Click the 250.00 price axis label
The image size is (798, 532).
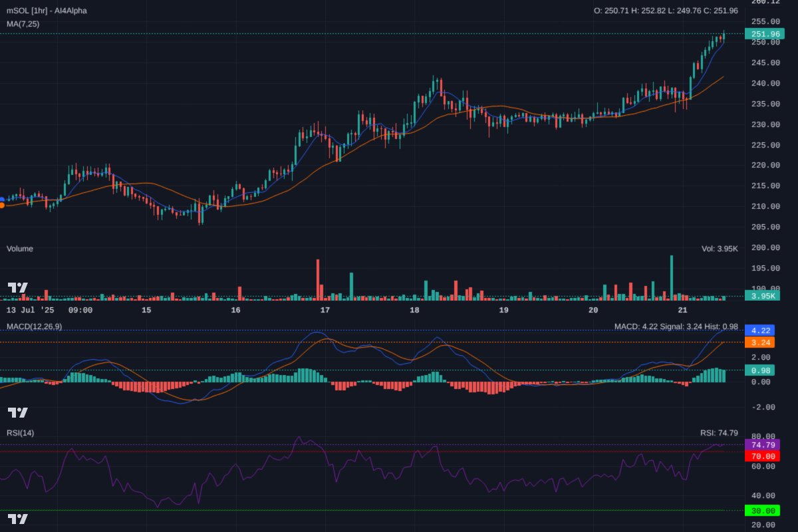pos(765,43)
